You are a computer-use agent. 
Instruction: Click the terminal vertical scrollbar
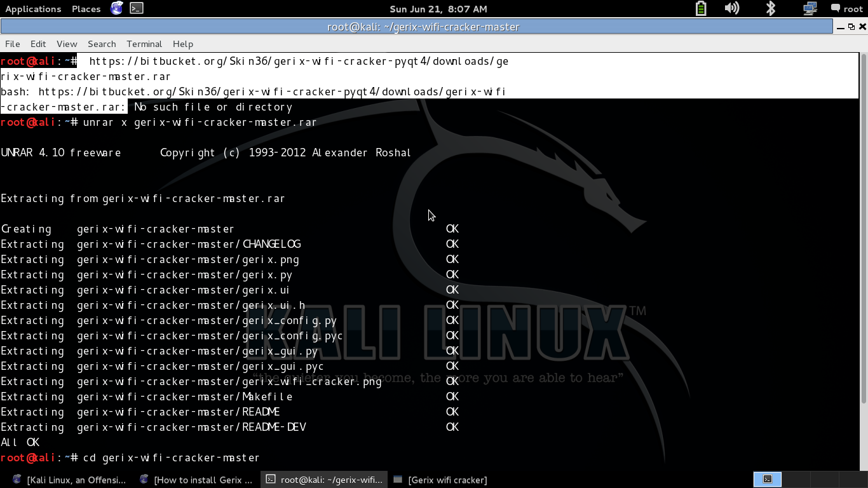(863, 229)
